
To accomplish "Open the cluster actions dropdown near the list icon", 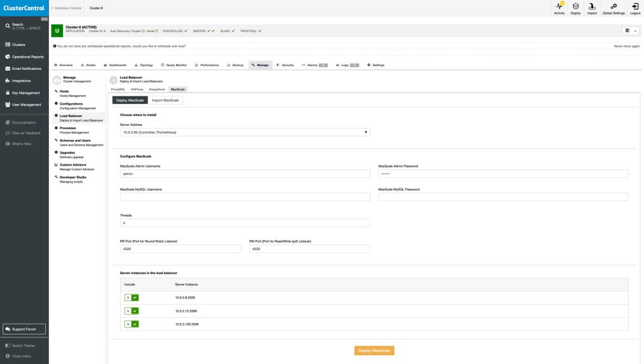I will [x=635, y=30].
